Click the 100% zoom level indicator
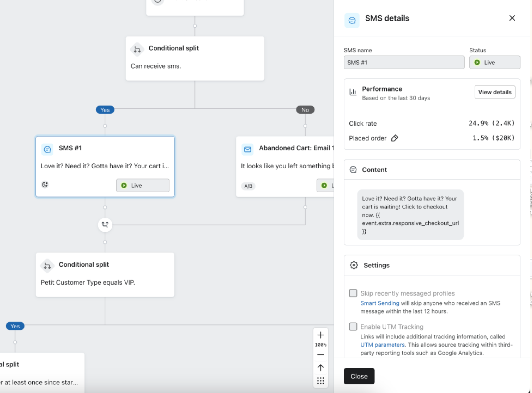532x393 pixels. pos(321,345)
